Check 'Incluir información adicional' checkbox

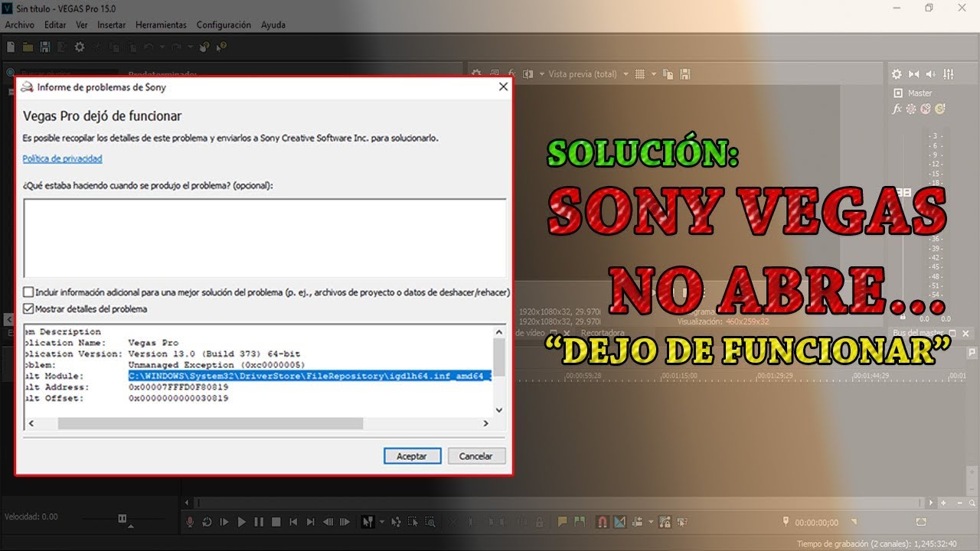coord(28,292)
